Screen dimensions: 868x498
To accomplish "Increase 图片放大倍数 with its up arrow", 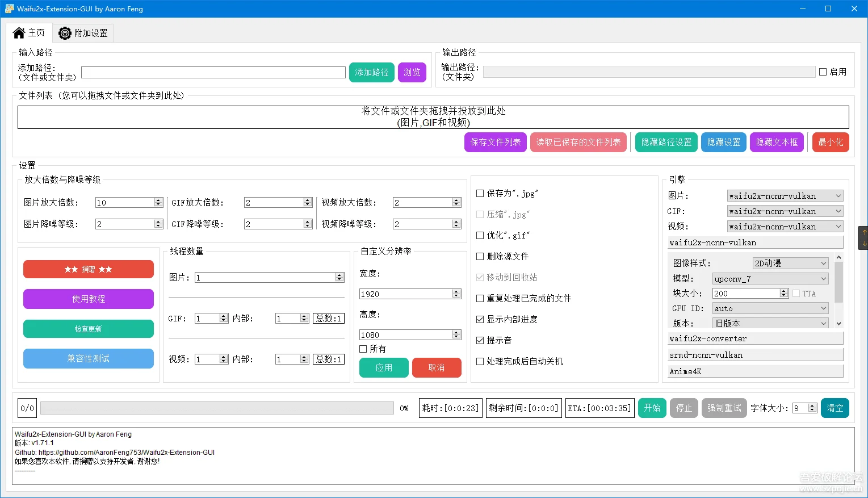I will pos(158,200).
